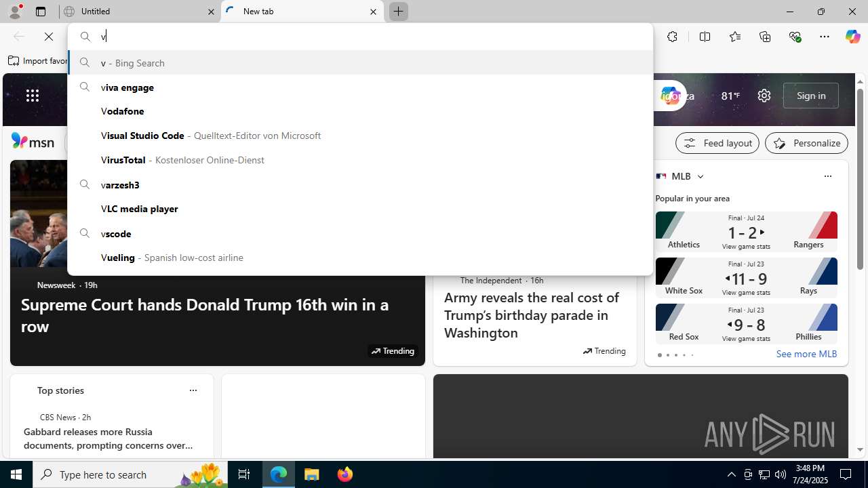This screenshot has height=488, width=868.
Task: Open the Extensions icon
Action: pyautogui.click(x=672, y=37)
